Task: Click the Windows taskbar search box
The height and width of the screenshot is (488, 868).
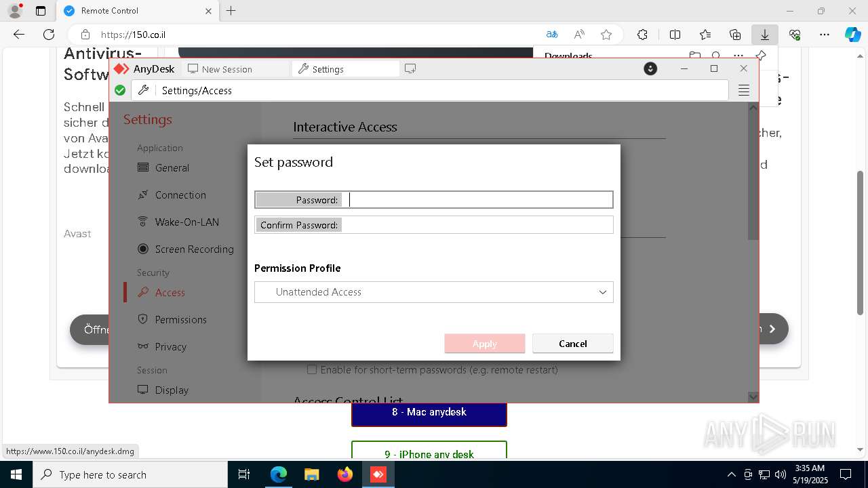Action: click(130, 474)
